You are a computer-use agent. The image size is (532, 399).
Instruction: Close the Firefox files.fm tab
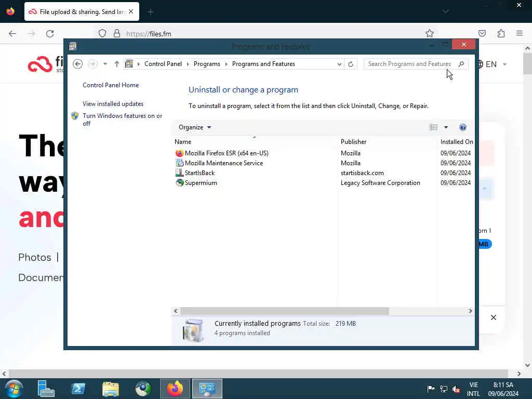[131, 11]
